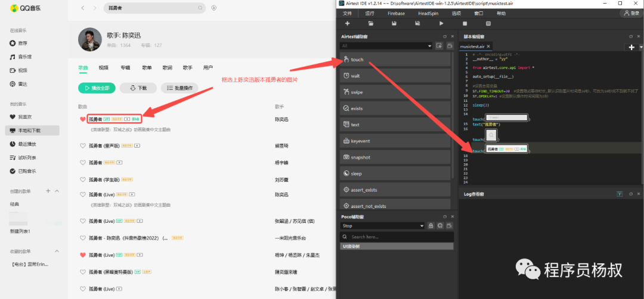The image size is (644, 299).
Task: Click the refresh icon in Poco assistant
Action: pos(440,226)
